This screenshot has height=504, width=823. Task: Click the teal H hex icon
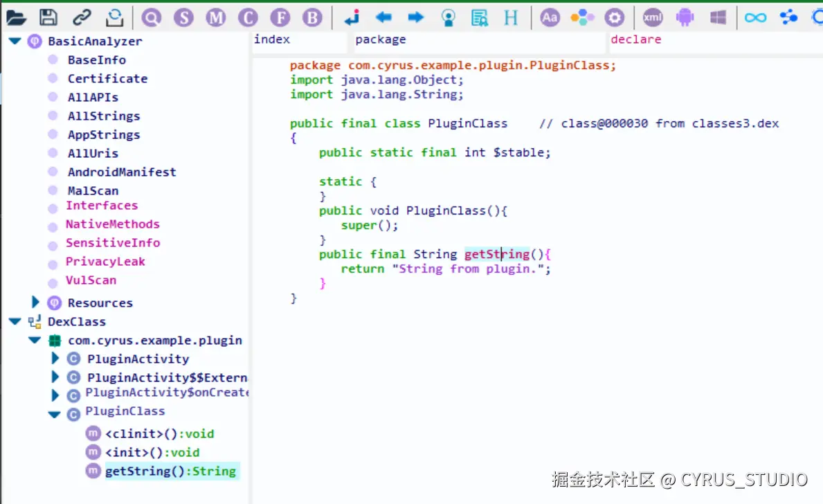tap(511, 17)
